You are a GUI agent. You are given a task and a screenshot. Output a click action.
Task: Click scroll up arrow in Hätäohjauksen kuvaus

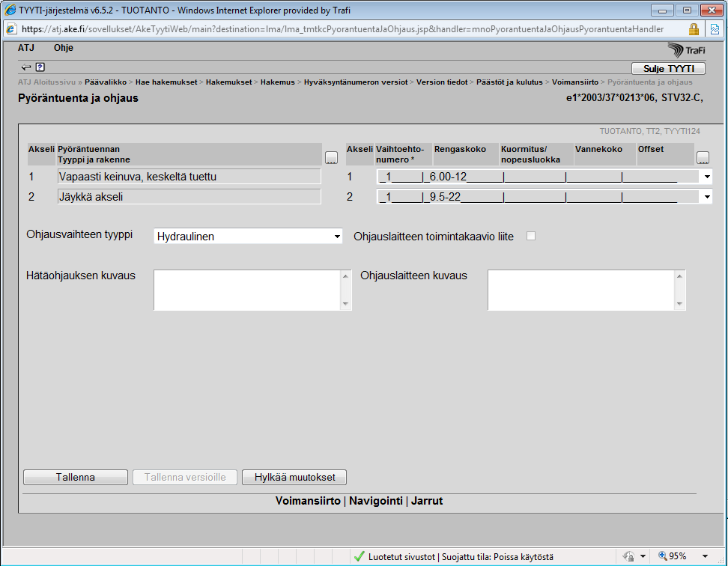pyautogui.click(x=345, y=276)
